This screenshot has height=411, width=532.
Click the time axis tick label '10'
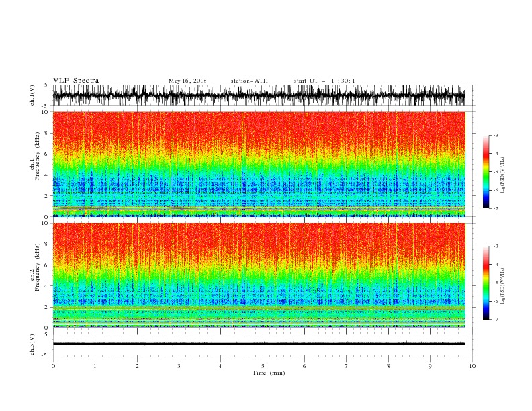pos(472,366)
